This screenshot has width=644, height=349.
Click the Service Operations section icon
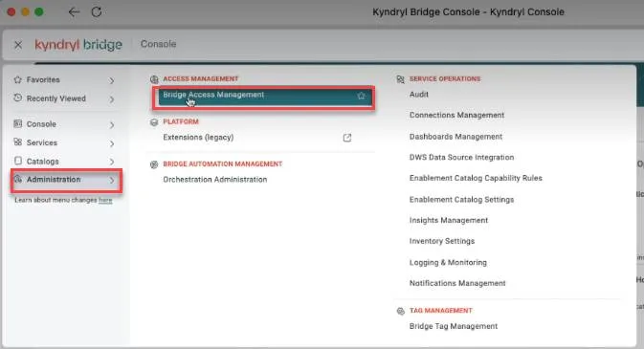[x=400, y=79]
